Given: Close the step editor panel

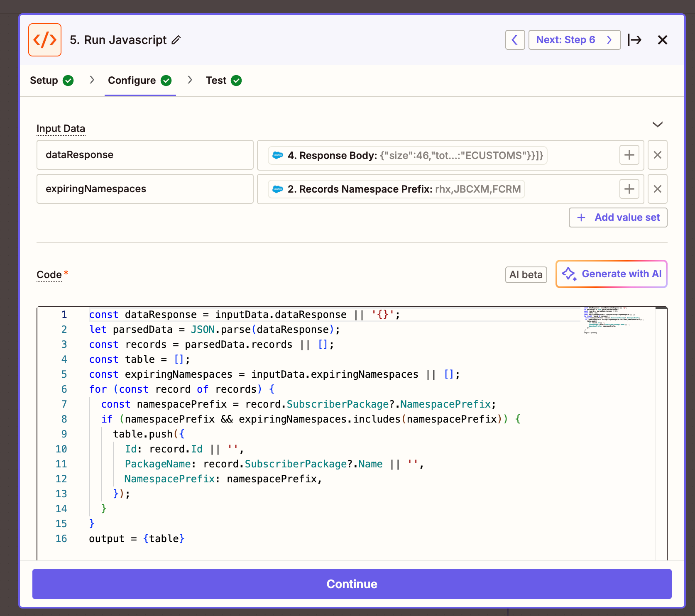Looking at the screenshot, I should tap(663, 40).
